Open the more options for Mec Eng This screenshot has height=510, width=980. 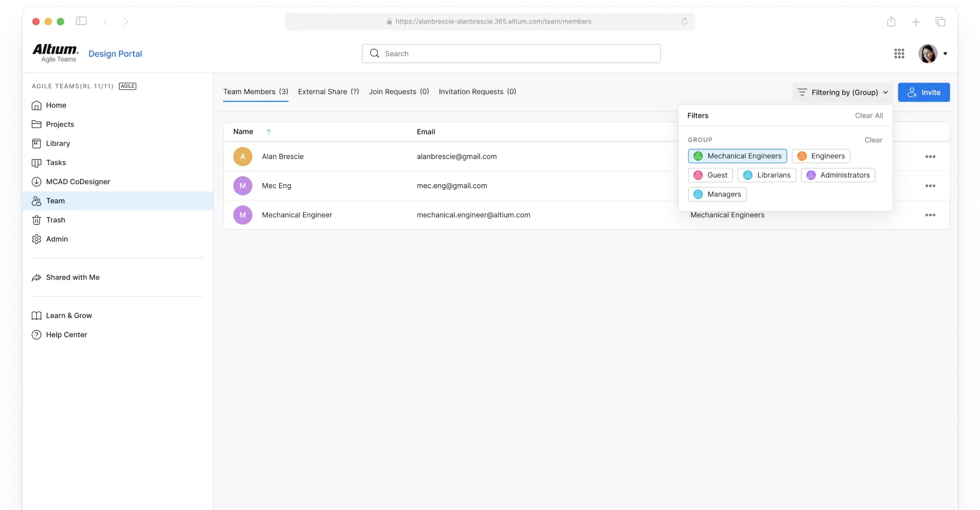(x=930, y=186)
